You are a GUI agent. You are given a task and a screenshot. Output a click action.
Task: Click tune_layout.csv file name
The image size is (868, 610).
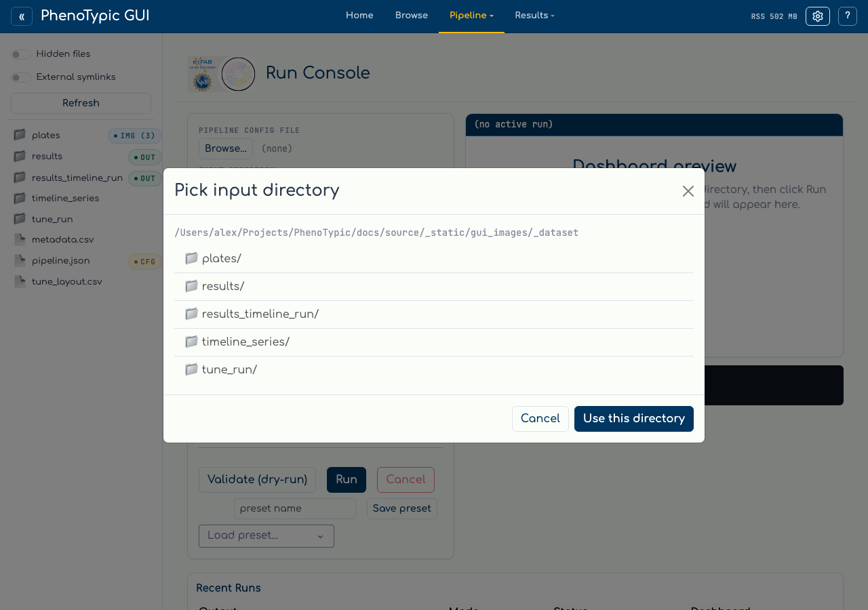coord(66,282)
